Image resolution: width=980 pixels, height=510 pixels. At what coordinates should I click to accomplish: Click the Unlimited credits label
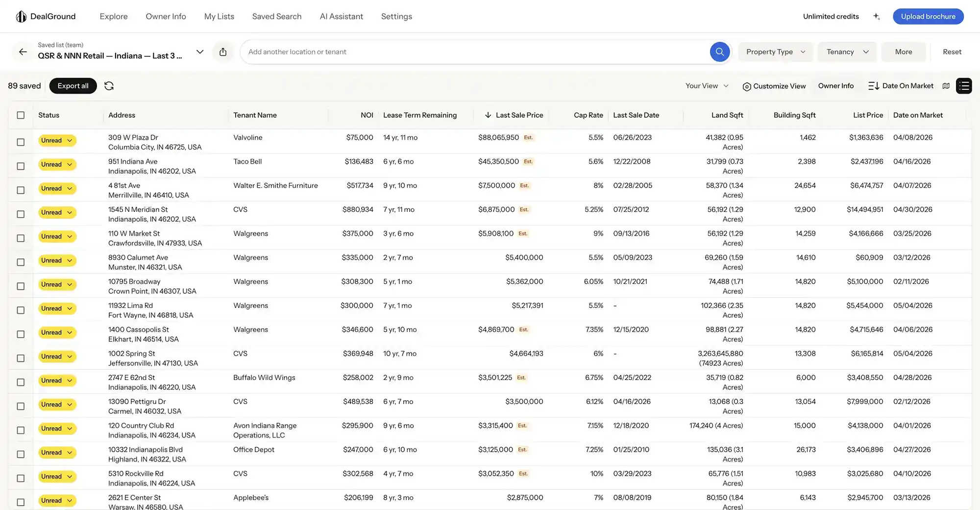(x=831, y=17)
